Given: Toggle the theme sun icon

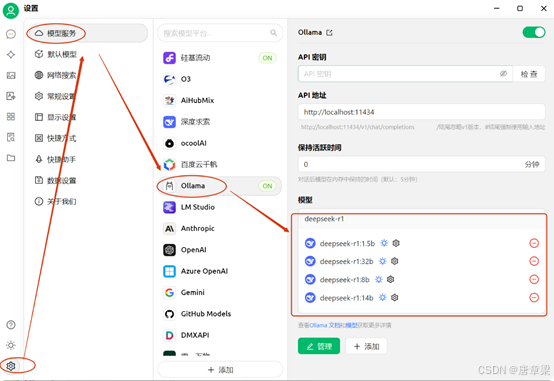Looking at the screenshot, I should pos(11,345).
